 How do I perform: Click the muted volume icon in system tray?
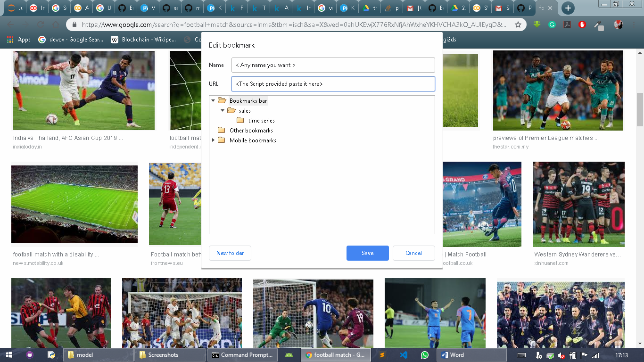pos(561,356)
